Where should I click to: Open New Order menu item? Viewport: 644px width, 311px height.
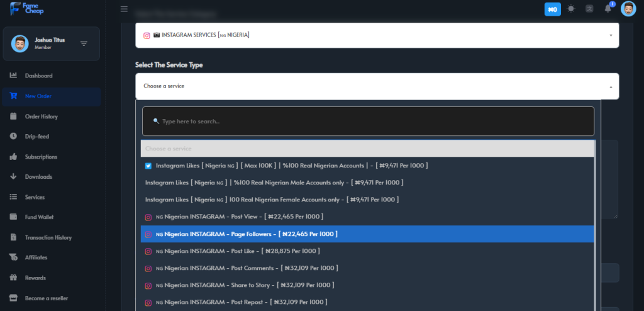click(x=38, y=96)
